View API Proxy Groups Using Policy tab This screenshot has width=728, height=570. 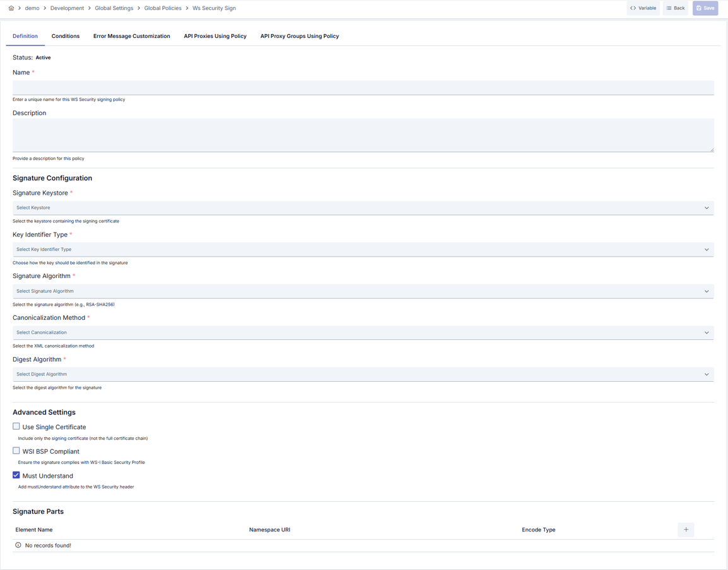pyautogui.click(x=299, y=36)
